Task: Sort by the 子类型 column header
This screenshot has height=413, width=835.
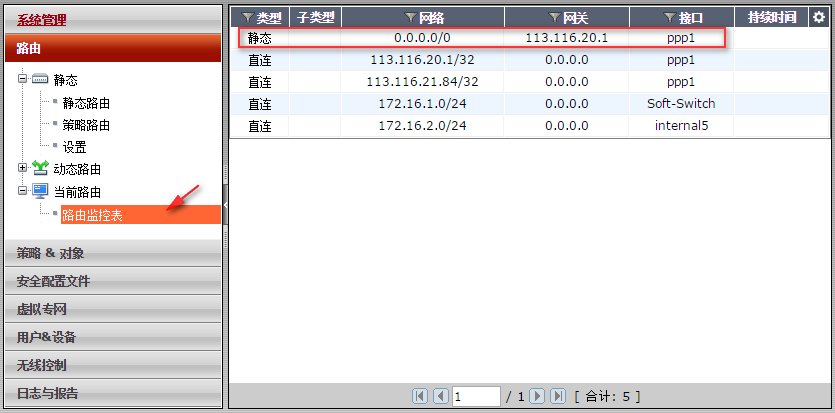Action: pos(315,17)
